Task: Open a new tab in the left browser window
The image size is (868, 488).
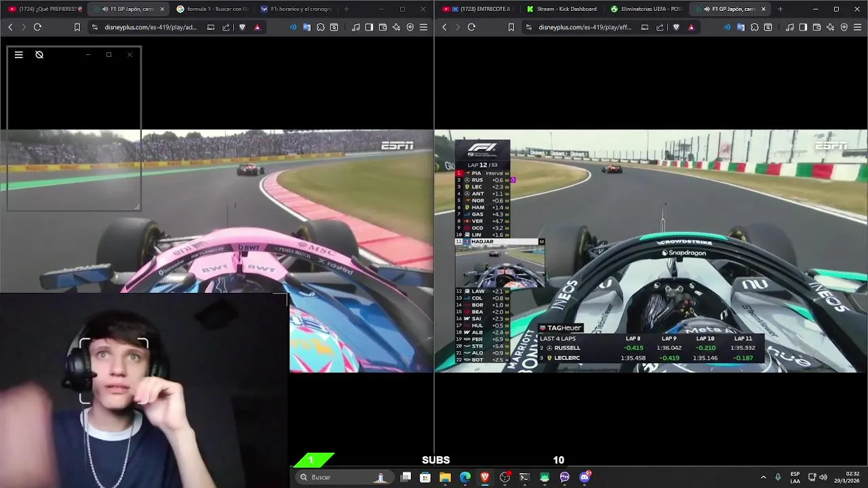Action: tap(347, 9)
